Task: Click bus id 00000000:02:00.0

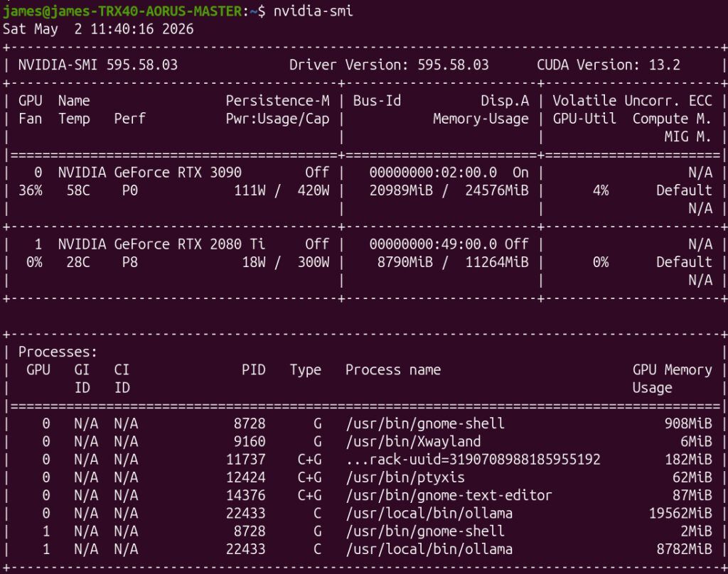Action: (433, 173)
